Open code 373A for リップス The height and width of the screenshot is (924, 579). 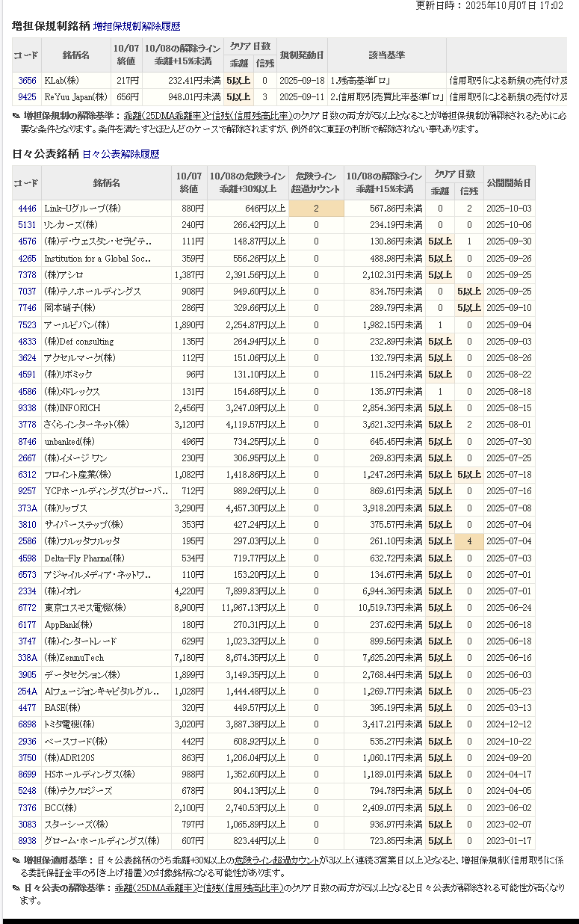27,508
